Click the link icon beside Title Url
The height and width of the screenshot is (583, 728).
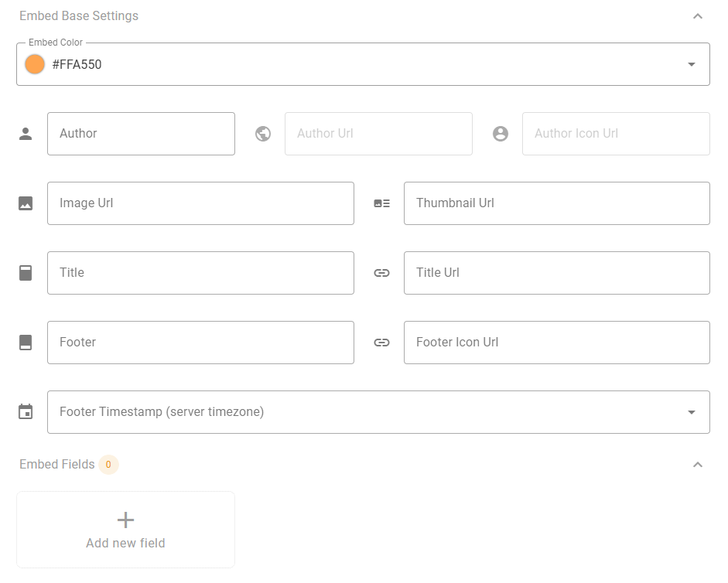tap(381, 273)
